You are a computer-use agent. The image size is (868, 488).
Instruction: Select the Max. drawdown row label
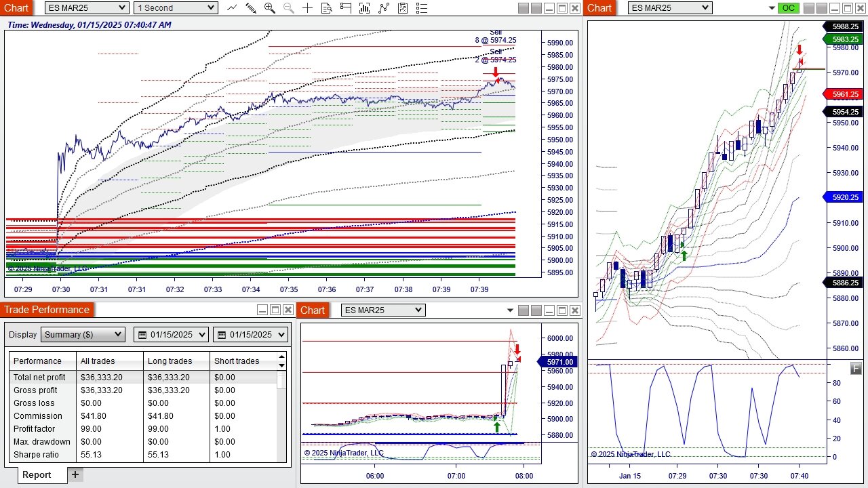(x=42, y=441)
